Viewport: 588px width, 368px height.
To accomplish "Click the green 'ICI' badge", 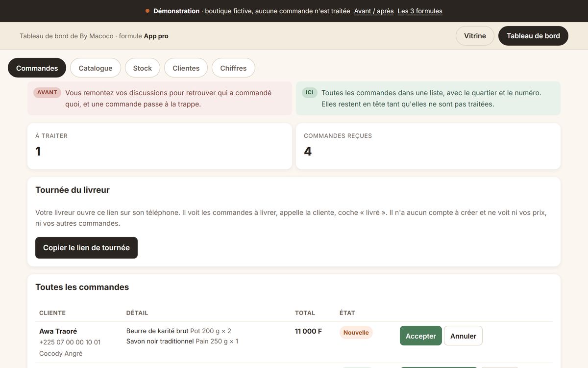I will pos(310,93).
